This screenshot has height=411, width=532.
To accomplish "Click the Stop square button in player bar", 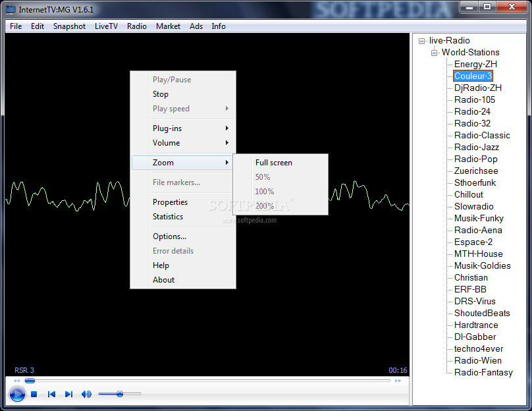I will coord(34,394).
